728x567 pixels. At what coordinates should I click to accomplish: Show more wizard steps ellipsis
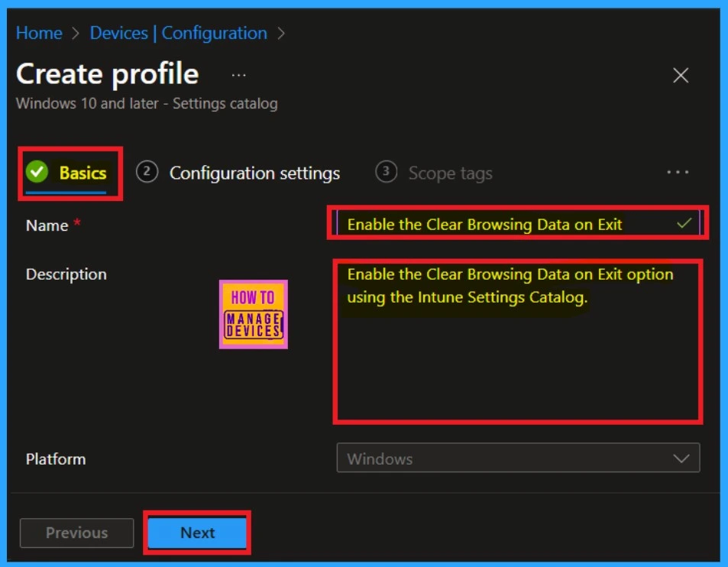pyautogui.click(x=678, y=172)
